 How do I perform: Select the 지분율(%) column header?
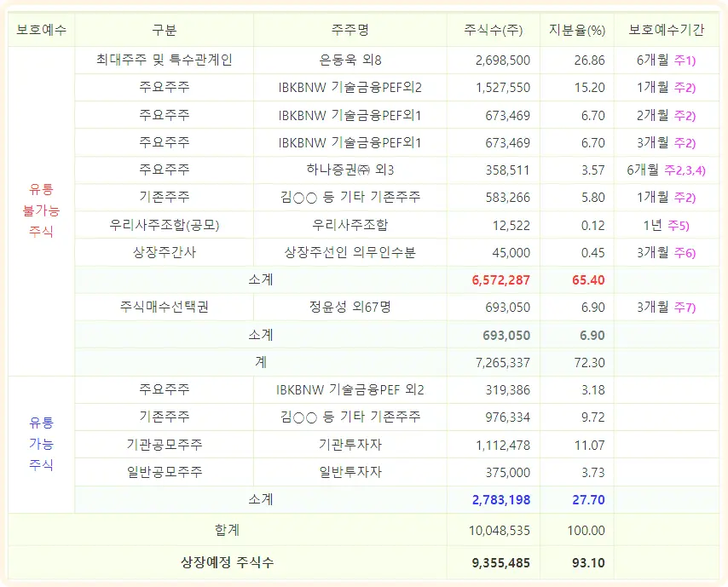coord(577,28)
